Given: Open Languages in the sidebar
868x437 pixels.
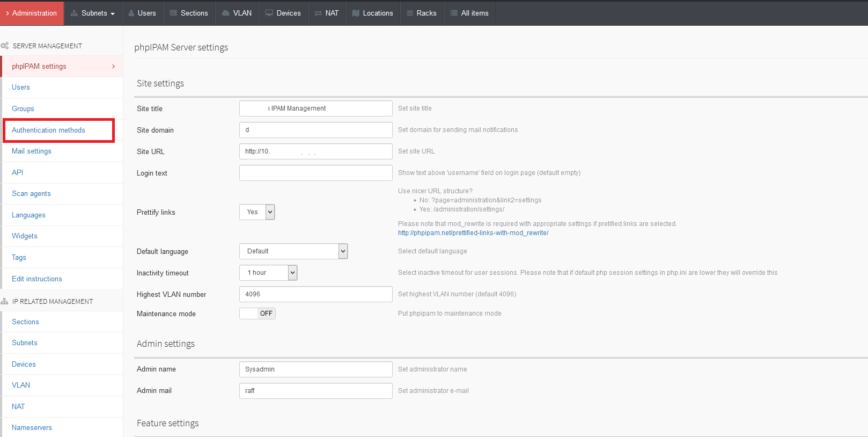Looking at the screenshot, I should (x=62, y=215).
